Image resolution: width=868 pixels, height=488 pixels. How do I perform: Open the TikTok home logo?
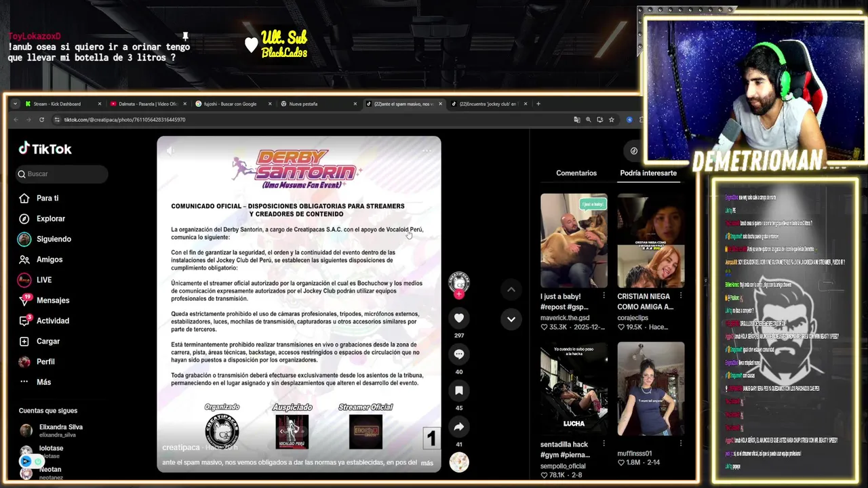[45, 149]
